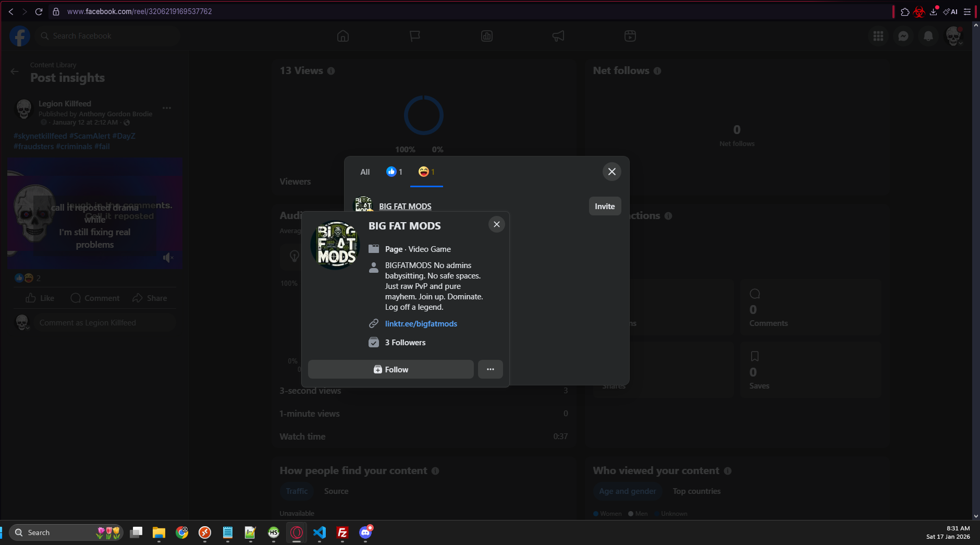Viewport: 980px width, 545px height.
Task: Open File Explorer from the taskbar
Action: pos(159,532)
